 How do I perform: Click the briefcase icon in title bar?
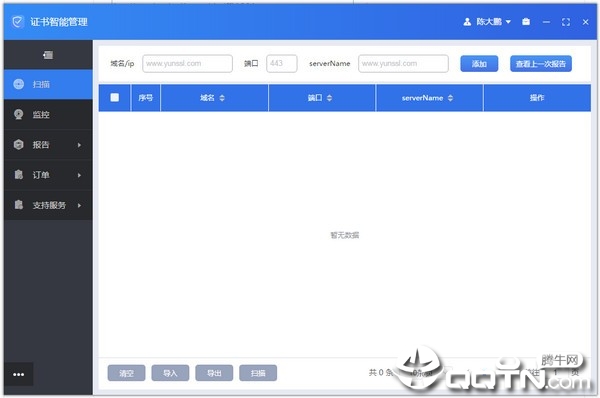[x=526, y=22]
